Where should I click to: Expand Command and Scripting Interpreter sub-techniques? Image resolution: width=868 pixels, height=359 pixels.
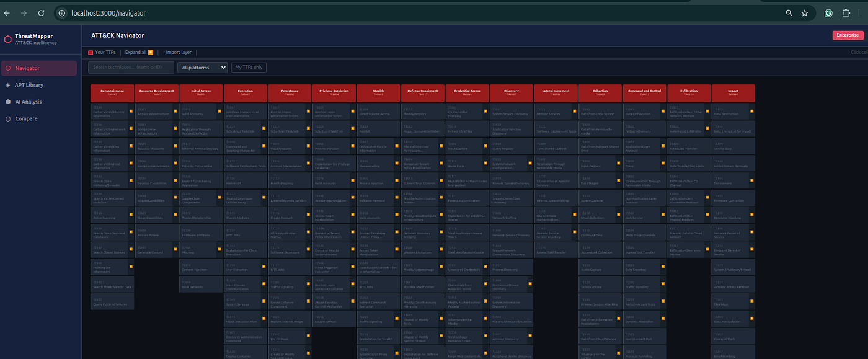[x=264, y=146]
